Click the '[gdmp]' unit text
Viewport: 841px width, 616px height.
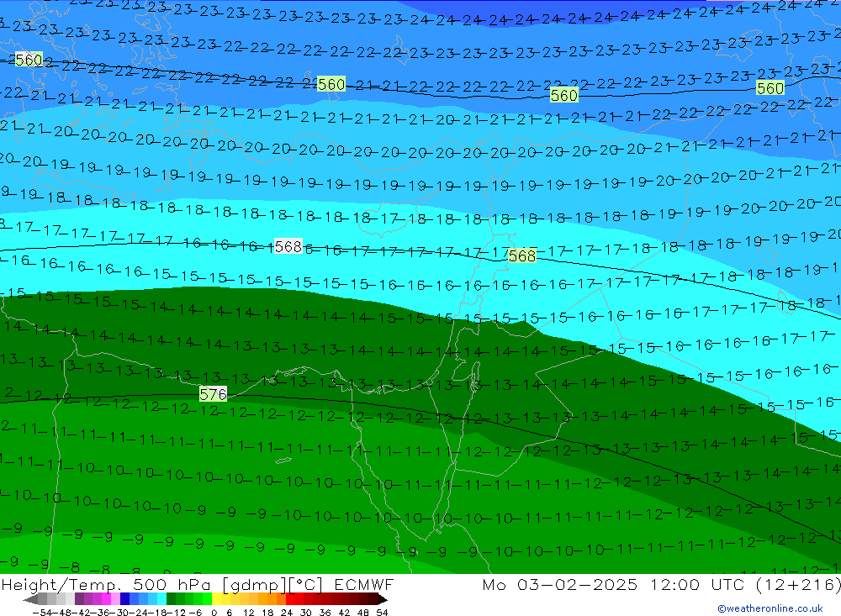pyautogui.click(x=256, y=584)
